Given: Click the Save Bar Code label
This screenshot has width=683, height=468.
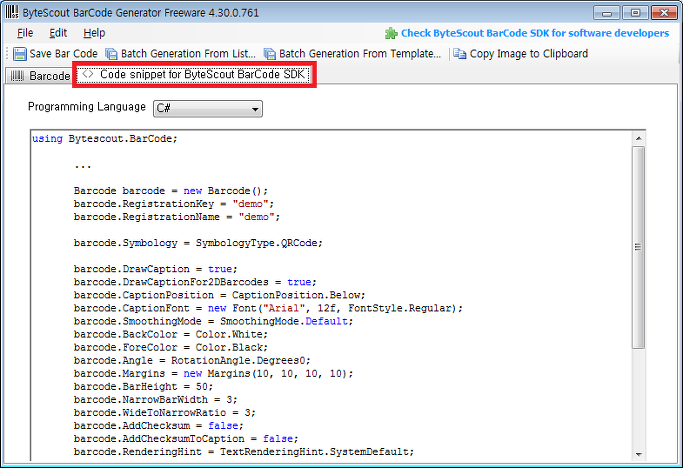Looking at the screenshot, I should [x=64, y=54].
